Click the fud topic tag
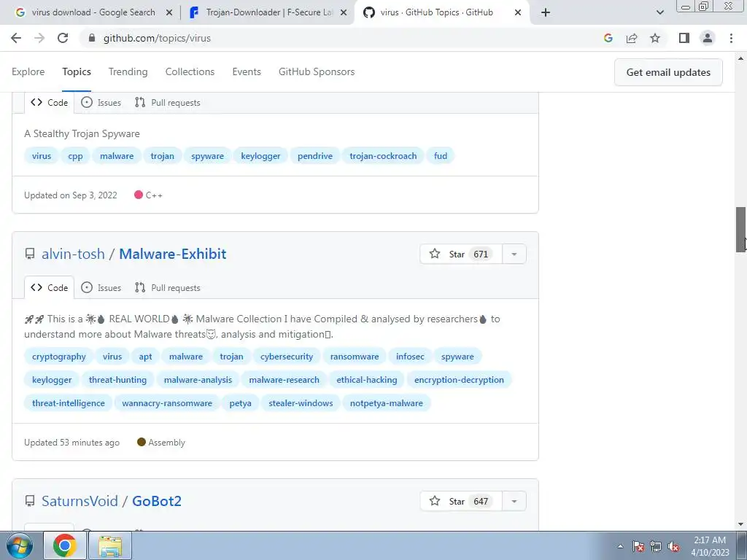 click(x=440, y=156)
